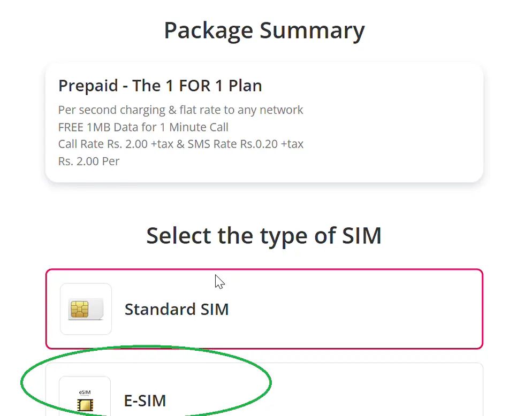Click the 'Select the type of SIM' heading

[264, 236]
